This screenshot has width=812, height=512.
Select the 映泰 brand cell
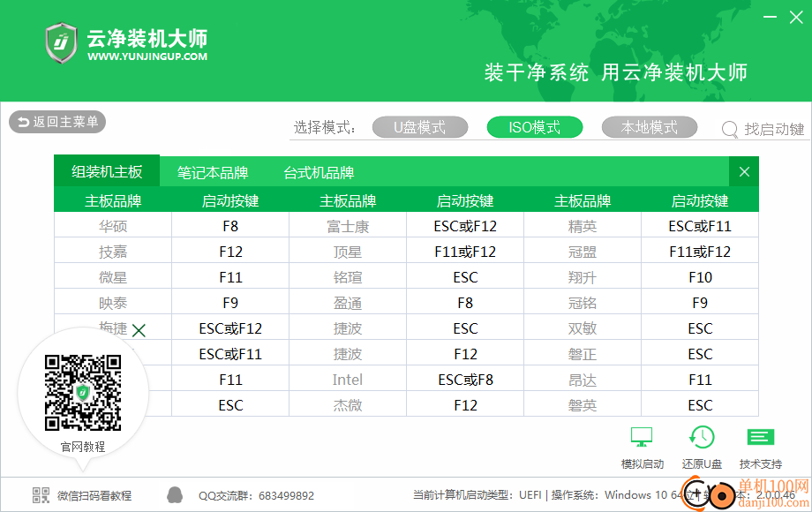click(113, 303)
